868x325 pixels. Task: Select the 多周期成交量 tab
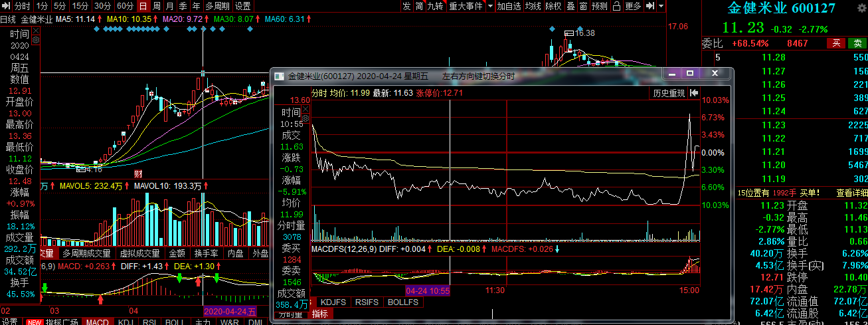87,253
